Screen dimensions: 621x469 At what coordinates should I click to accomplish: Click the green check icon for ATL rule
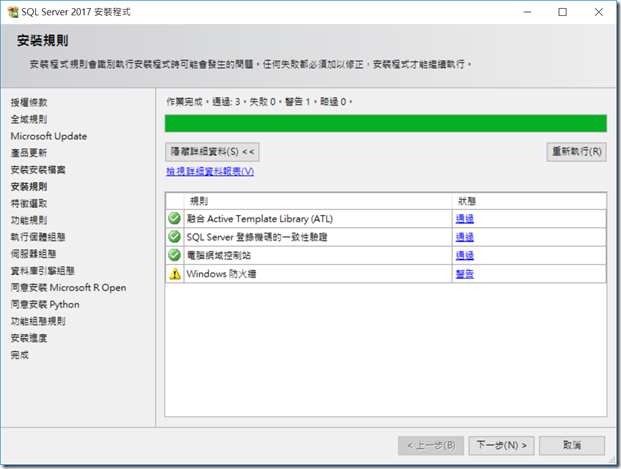point(174,218)
